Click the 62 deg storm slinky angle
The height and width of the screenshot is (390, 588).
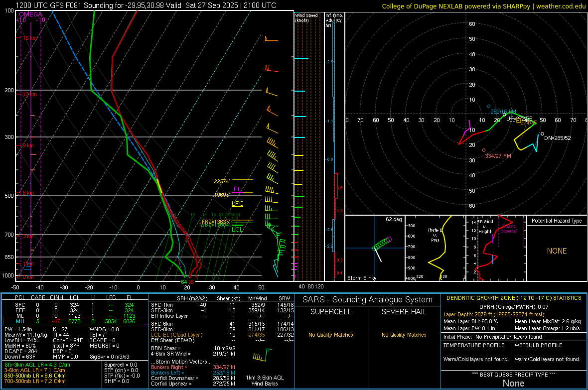pos(394,219)
